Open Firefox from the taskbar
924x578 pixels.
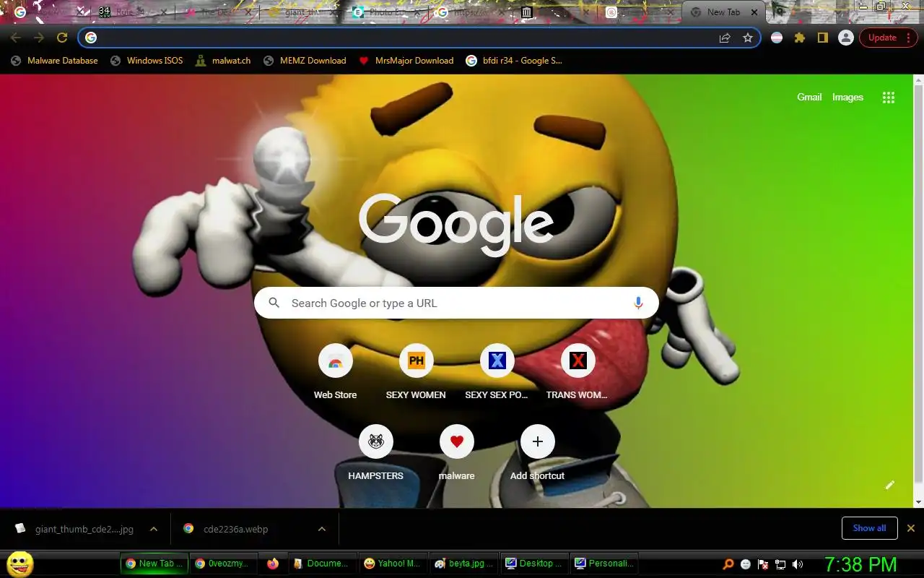[x=272, y=564]
